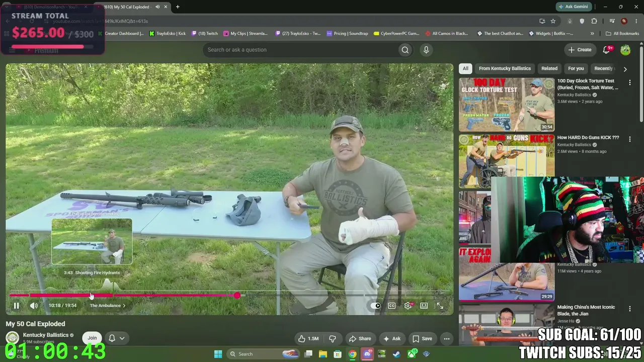
Task: Open the Kentucky Ballistics channel name link
Action: (46, 335)
